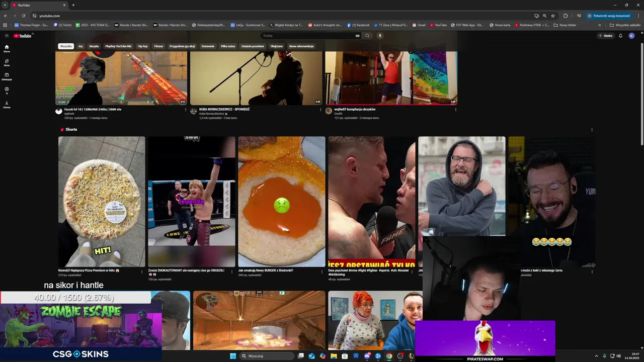
Task: Open more options for SPOWIEDŹ video
Action: (x=320, y=110)
